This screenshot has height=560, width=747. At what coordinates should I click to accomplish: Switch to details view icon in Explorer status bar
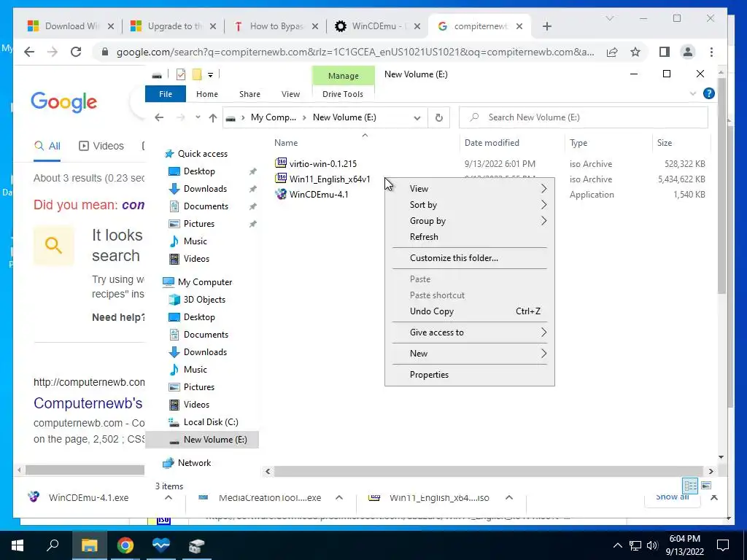coord(690,486)
